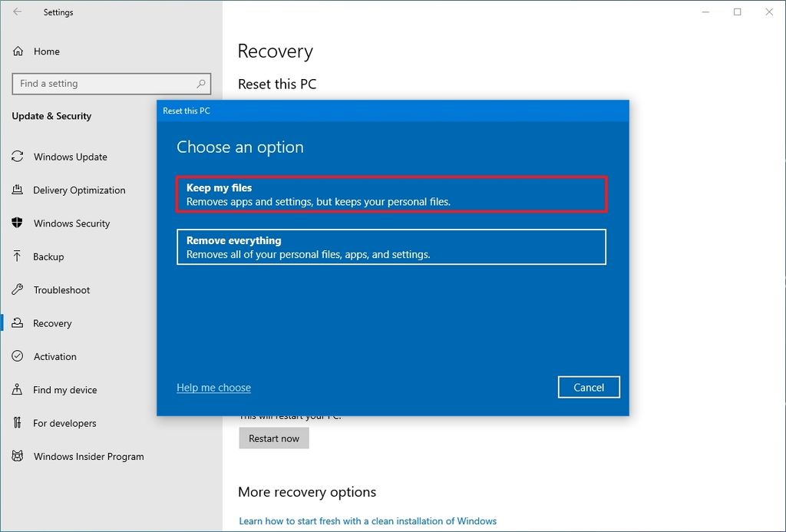
Task: Open Windows Update settings
Action: [x=70, y=157]
